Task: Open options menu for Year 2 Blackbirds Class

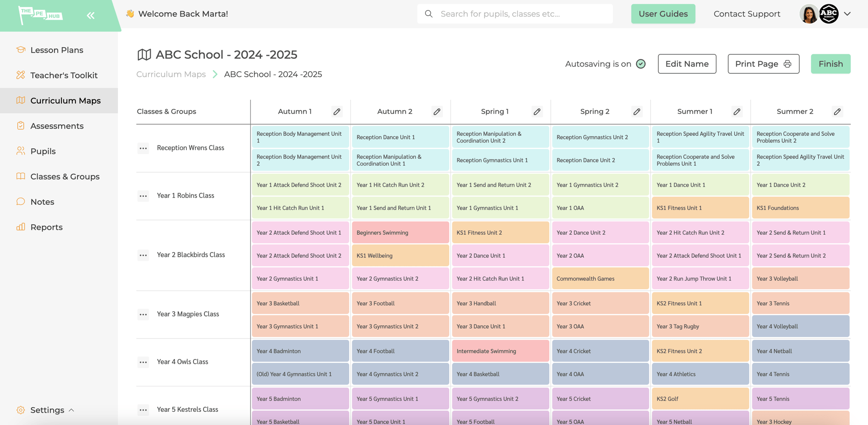Action: [x=143, y=254]
